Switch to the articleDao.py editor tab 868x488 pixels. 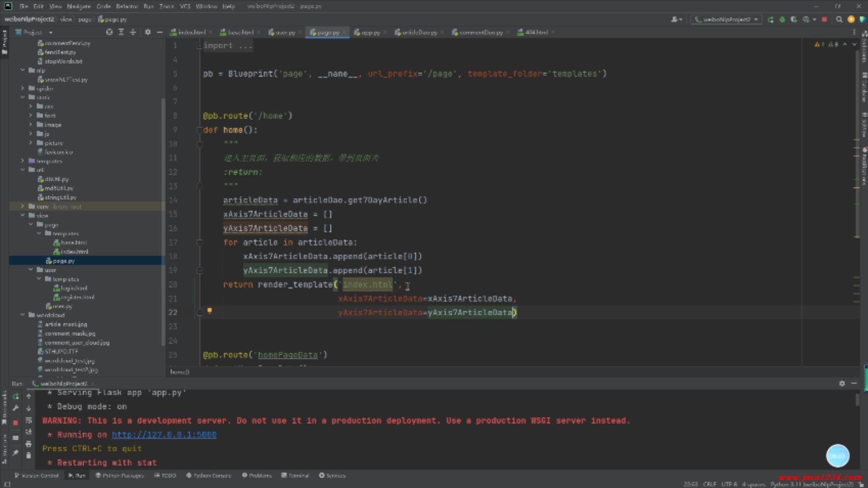click(x=419, y=33)
